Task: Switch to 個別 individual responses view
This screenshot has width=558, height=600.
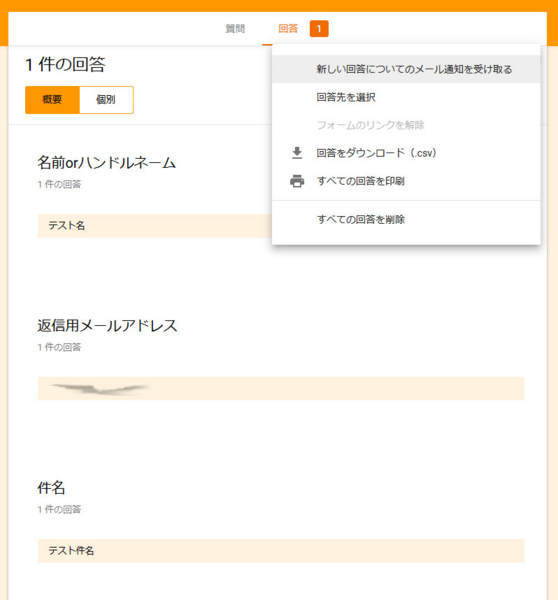Action: click(106, 100)
